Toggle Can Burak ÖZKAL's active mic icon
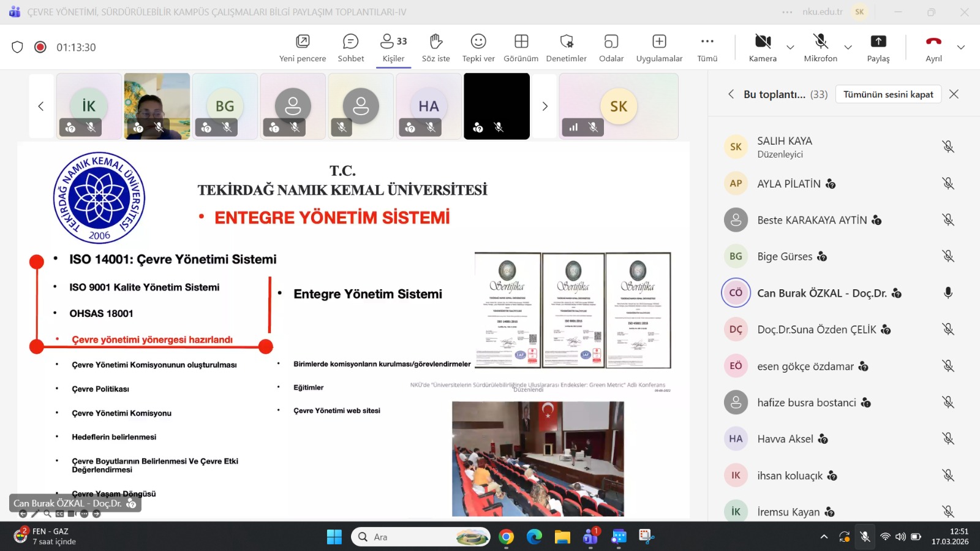The image size is (980, 551). (948, 293)
